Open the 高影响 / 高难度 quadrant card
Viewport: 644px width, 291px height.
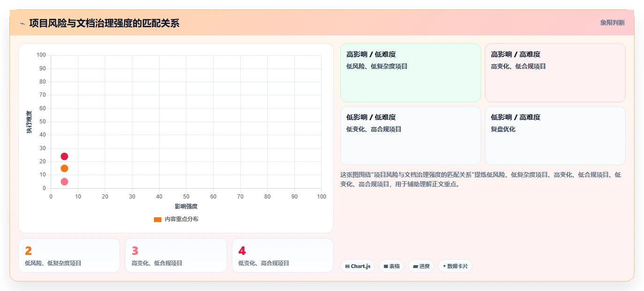click(x=555, y=73)
